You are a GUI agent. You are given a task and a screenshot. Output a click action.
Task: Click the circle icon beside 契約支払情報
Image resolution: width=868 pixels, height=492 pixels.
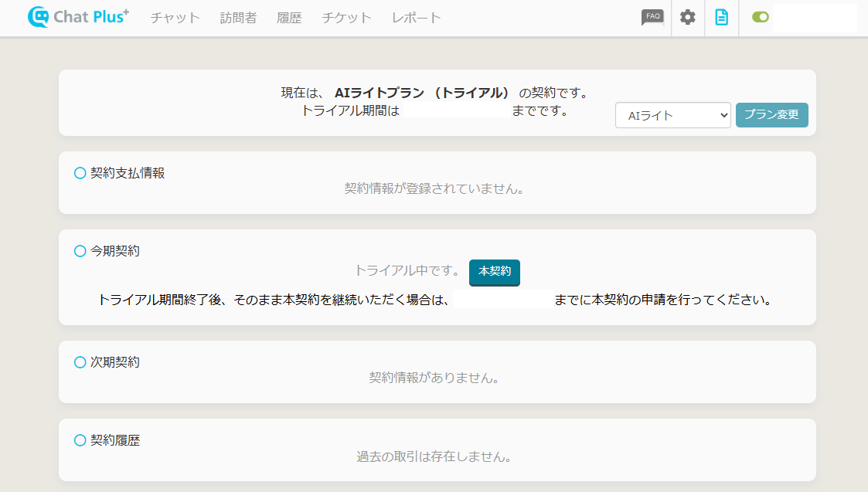[x=80, y=173]
